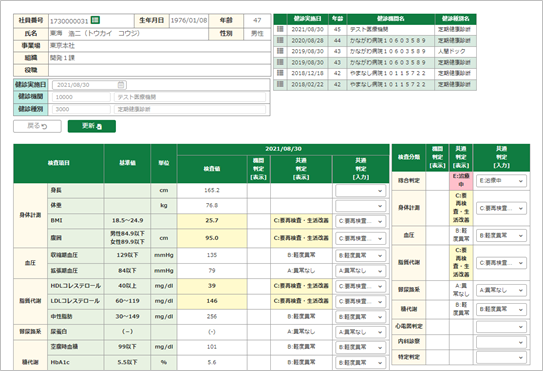Click the 戻る back button
Screen dimensions: 543x371
[37, 126]
